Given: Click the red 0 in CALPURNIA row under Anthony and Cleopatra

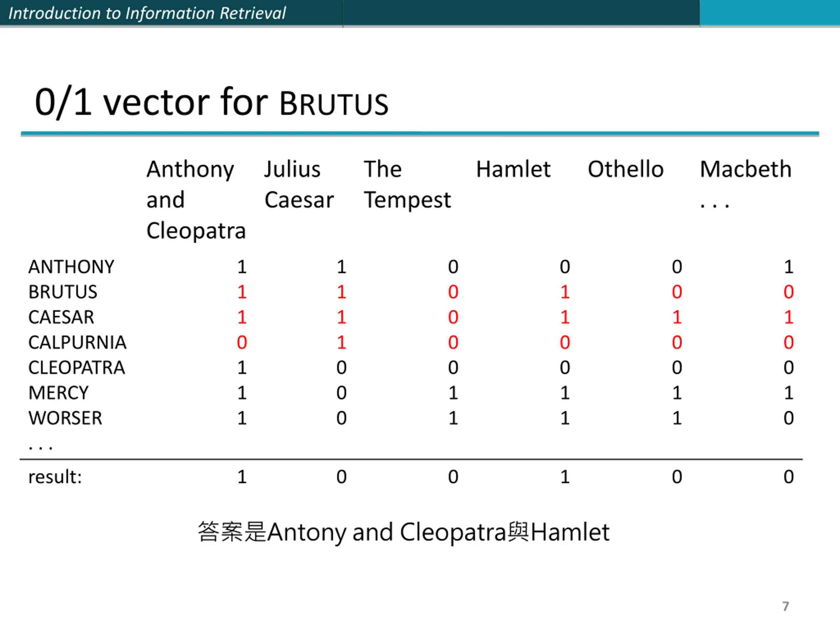Looking at the screenshot, I should 242,343.
